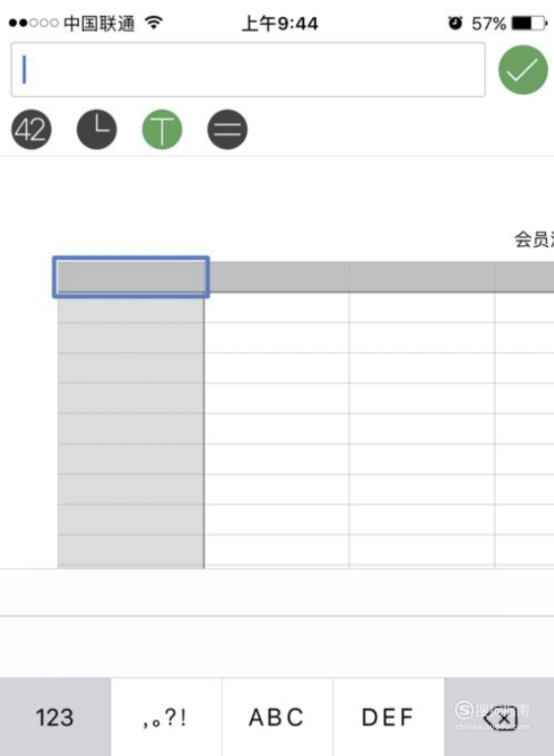
Task: Tap the backspace delete key
Action: (500, 716)
